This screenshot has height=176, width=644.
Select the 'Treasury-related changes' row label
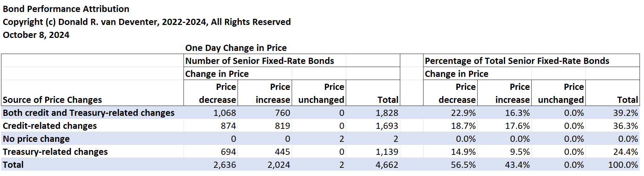point(55,152)
